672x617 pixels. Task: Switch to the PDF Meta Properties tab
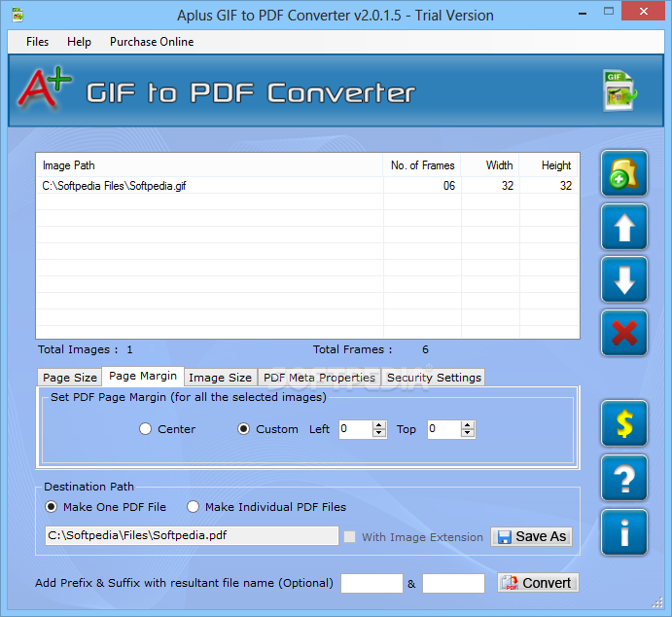(x=319, y=378)
